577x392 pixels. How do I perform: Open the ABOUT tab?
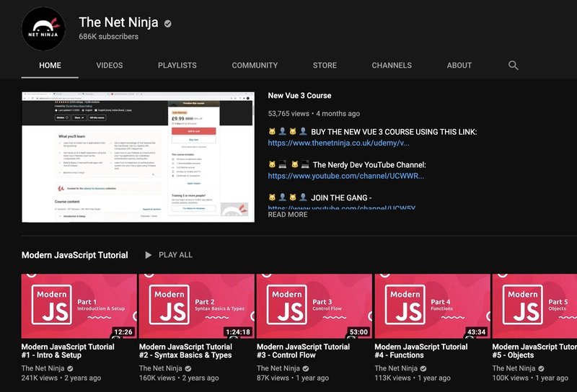click(x=459, y=66)
